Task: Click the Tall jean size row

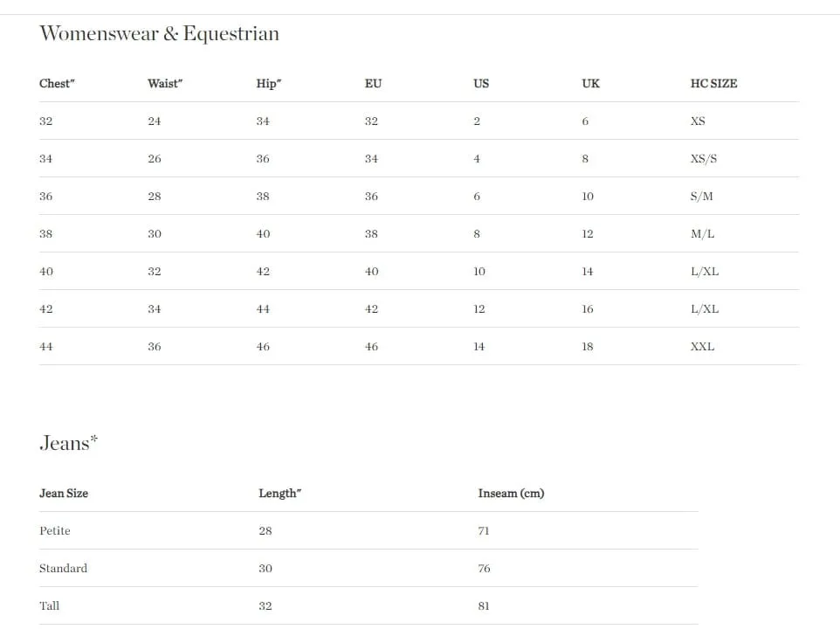Action: tap(368, 605)
